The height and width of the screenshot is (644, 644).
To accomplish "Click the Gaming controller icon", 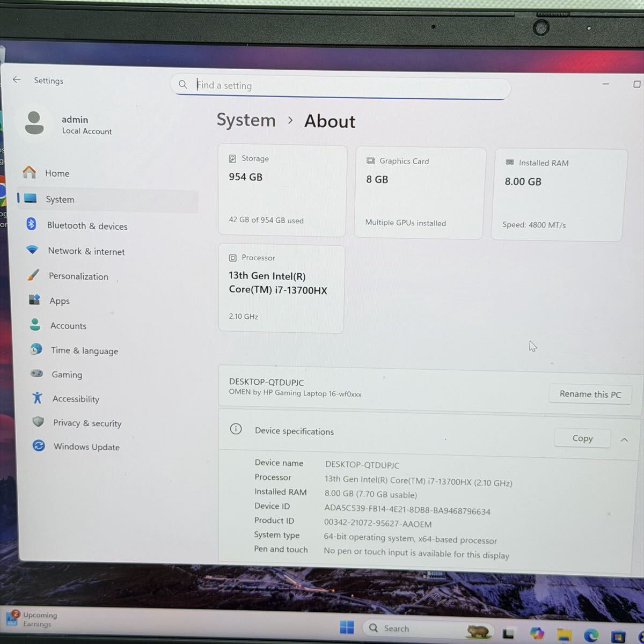I will [x=36, y=374].
